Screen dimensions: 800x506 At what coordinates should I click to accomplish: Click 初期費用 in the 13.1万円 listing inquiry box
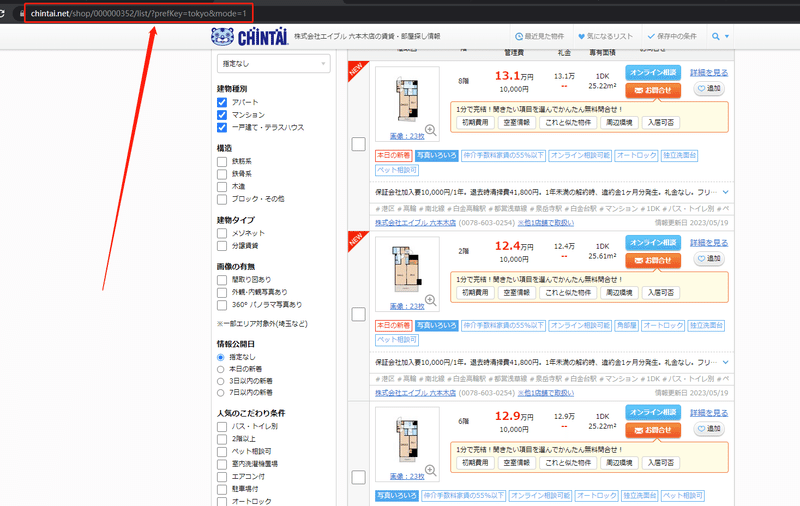click(476, 122)
